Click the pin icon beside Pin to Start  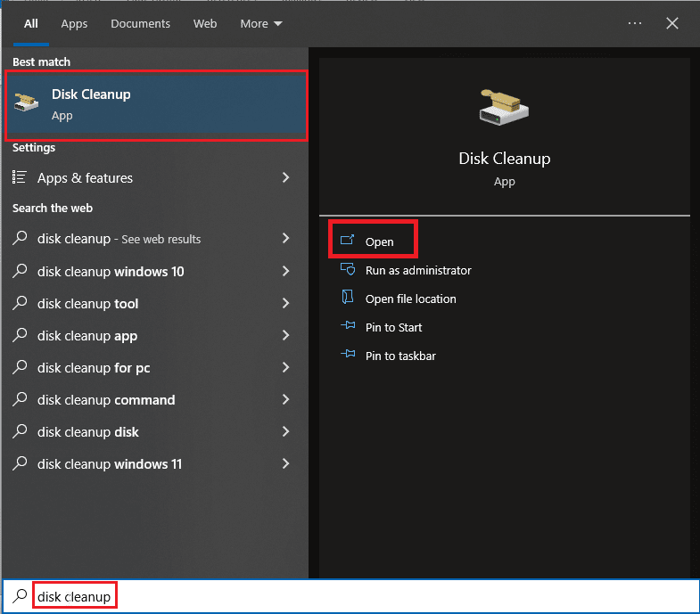[x=348, y=325]
